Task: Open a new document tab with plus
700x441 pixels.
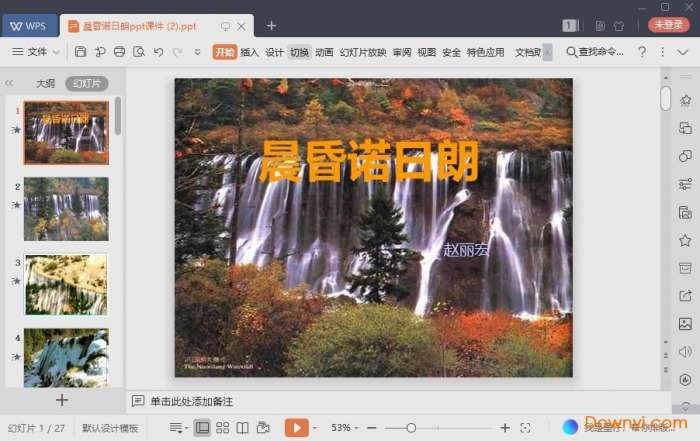Action: pyautogui.click(x=271, y=26)
